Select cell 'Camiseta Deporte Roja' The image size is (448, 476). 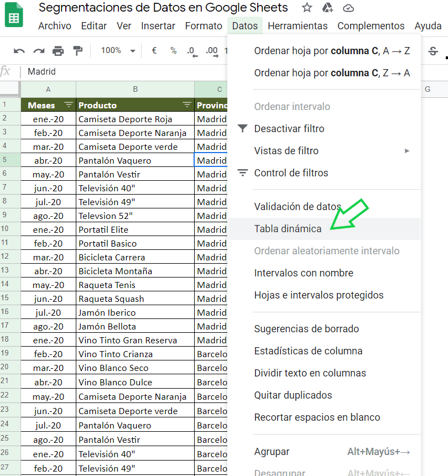point(135,119)
